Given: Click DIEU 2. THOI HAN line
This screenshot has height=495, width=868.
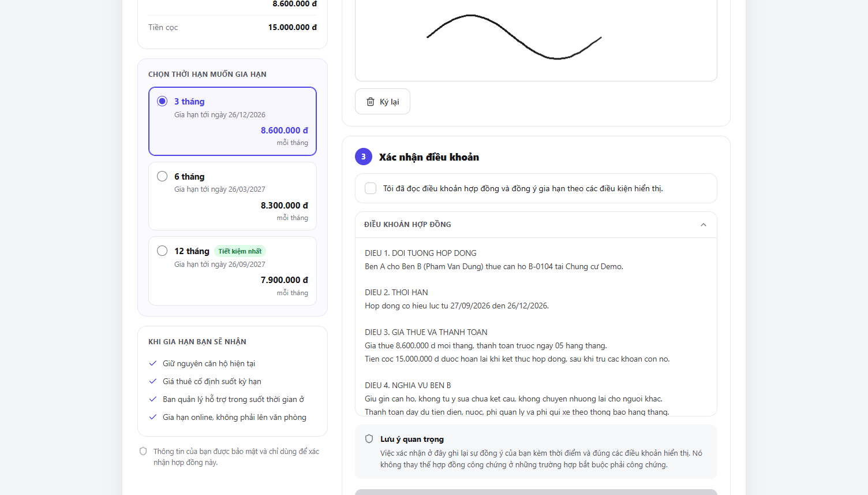Looking at the screenshot, I should pyautogui.click(x=396, y=292).
